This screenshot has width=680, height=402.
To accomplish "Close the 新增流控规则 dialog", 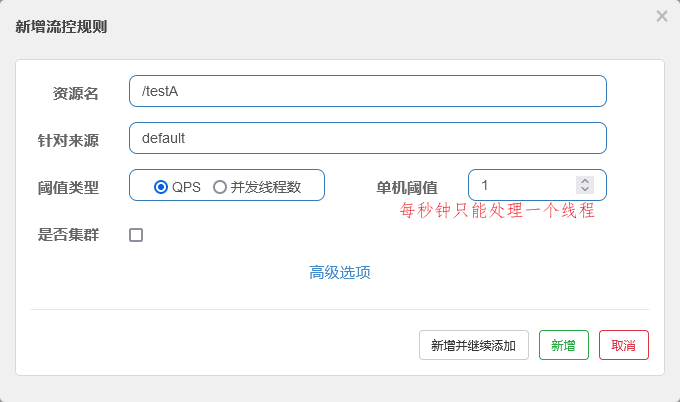I will click(x=662, y=16).
